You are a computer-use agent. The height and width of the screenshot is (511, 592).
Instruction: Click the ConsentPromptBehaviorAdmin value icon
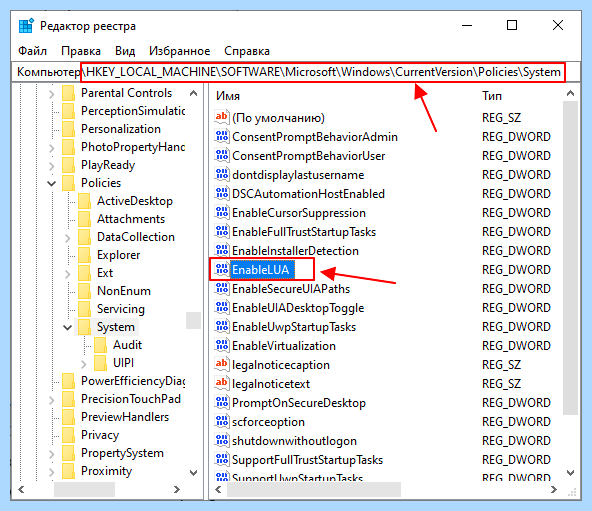tap(222, 136)
